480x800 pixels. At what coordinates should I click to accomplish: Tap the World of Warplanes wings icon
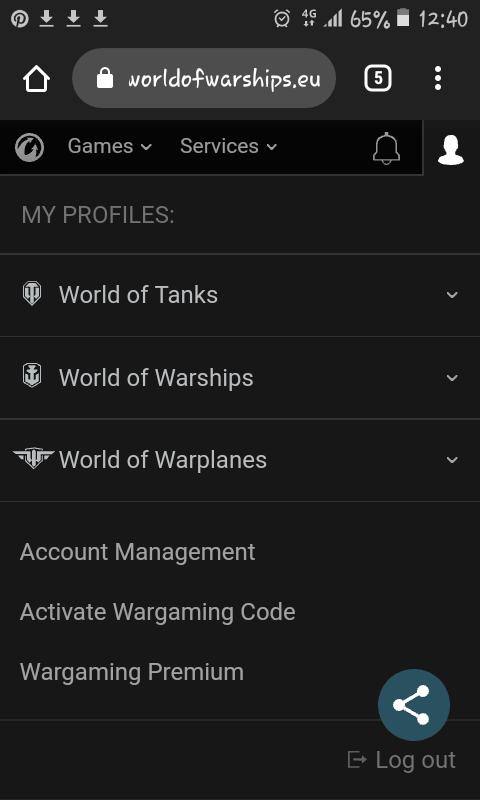[x=33, y=458]
